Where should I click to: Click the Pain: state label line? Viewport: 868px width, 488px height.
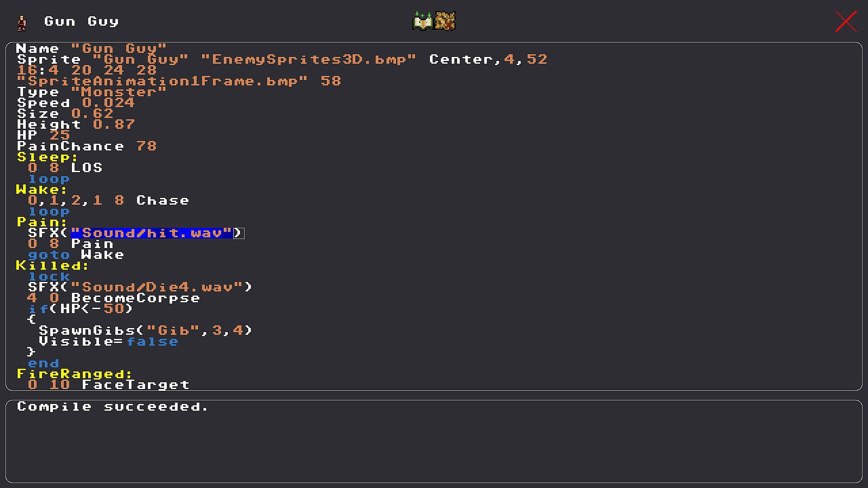[42, 222]
